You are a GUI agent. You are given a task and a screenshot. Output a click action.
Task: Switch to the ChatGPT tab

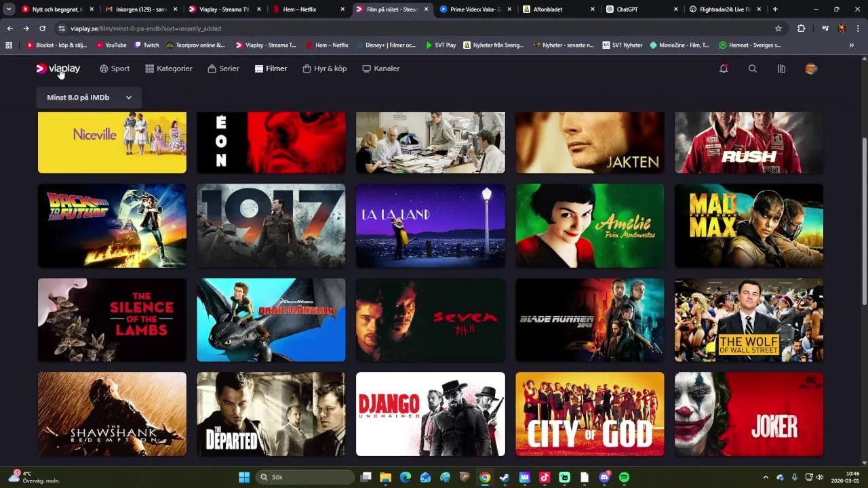(641, 9)
